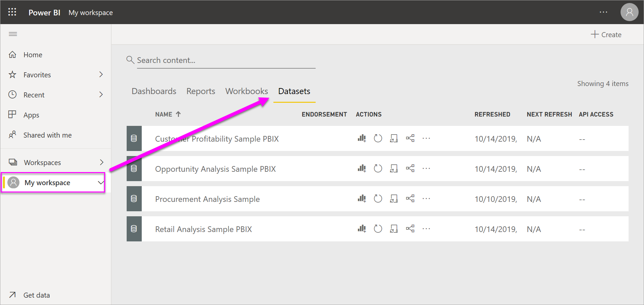Image resolution: width=644 pixels, height=305 pixels.
Task: Open more options for Opportunity Analysis Sample PBIX
Action: 426,168
